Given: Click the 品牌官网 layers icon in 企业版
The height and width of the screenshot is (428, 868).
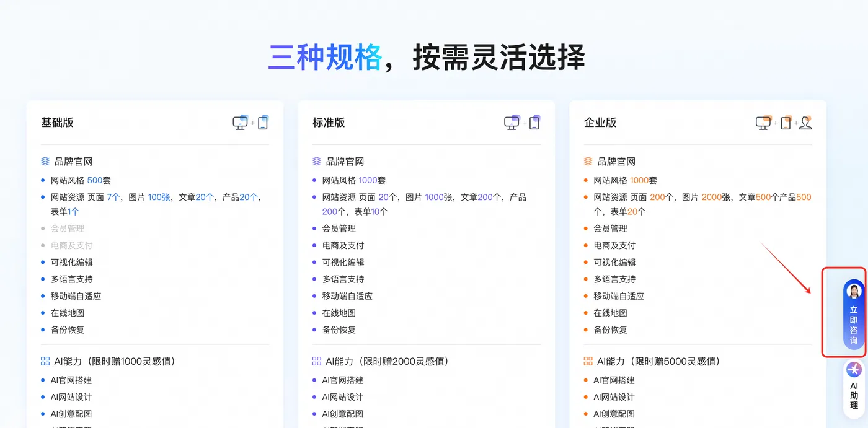Looking at the screenshot, I should click(x=587, y=161).
